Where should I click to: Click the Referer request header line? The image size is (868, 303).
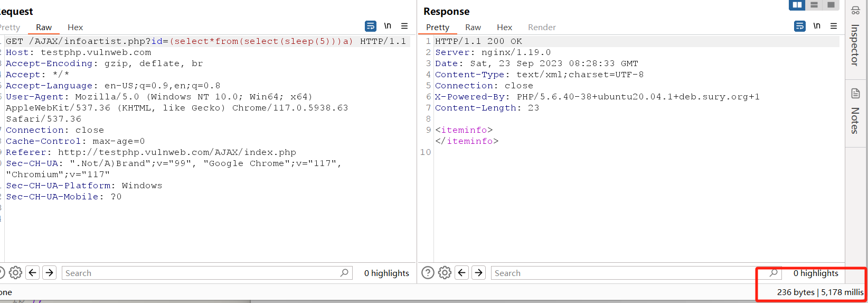[x=151, y=152]
